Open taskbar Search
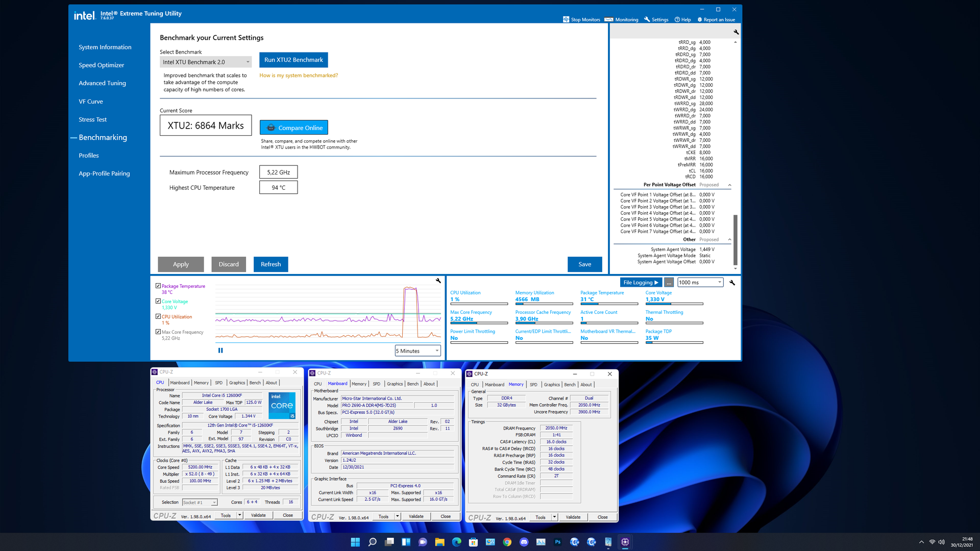 pyautogui.click(x=372, y=542)
